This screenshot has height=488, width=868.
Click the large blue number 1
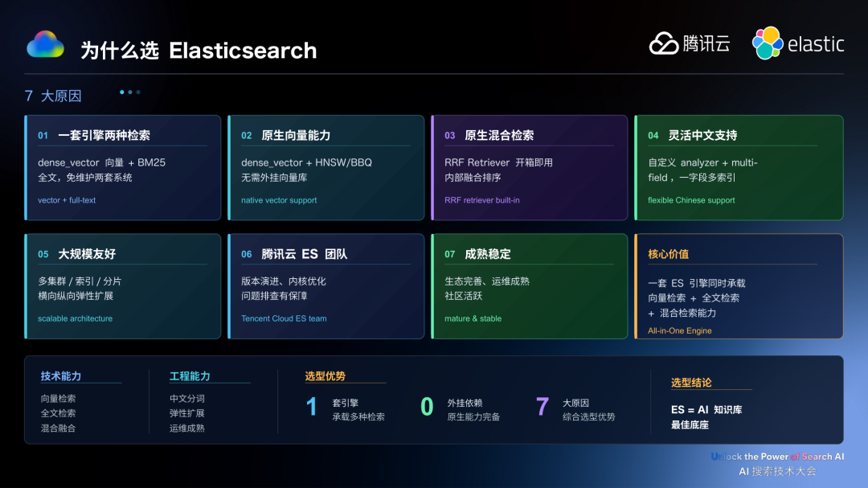(x=312, y=407)
